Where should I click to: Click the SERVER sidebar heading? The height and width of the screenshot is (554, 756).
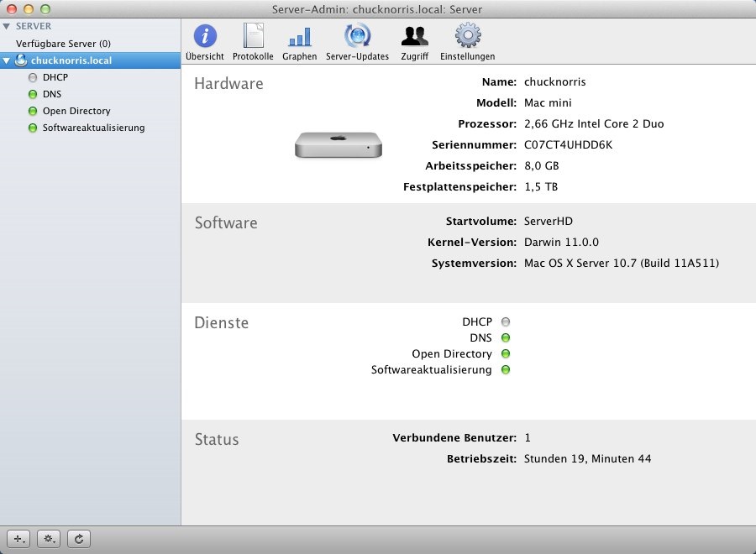(34, 26)
